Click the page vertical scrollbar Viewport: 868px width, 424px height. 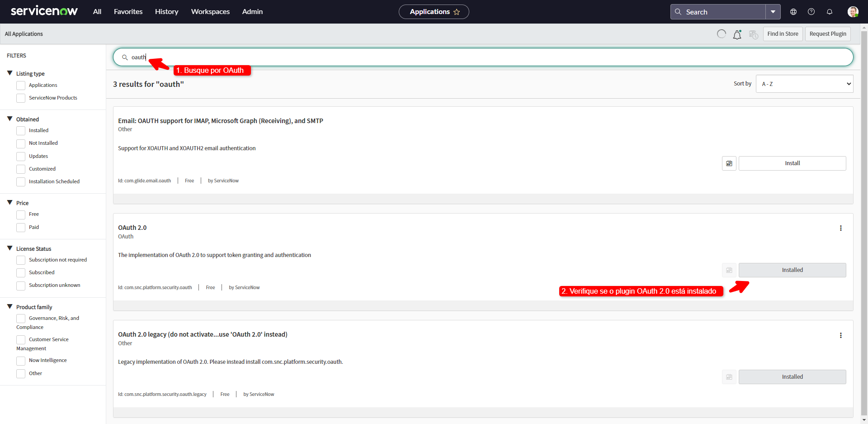(x=864, y=224)
